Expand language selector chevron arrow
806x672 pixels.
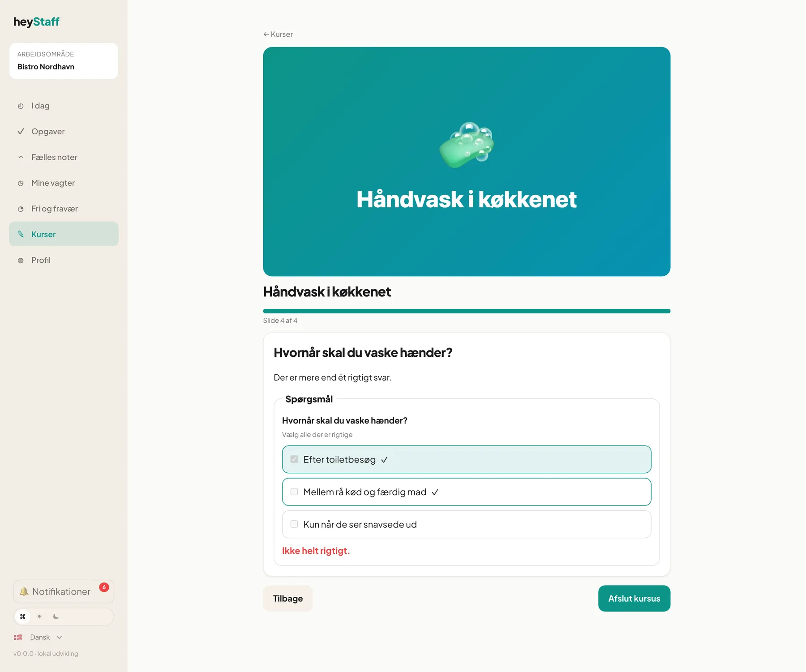click(60, 638)
